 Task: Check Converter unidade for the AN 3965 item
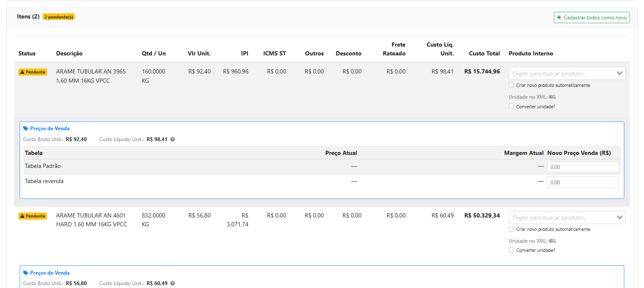click(511, 106)
